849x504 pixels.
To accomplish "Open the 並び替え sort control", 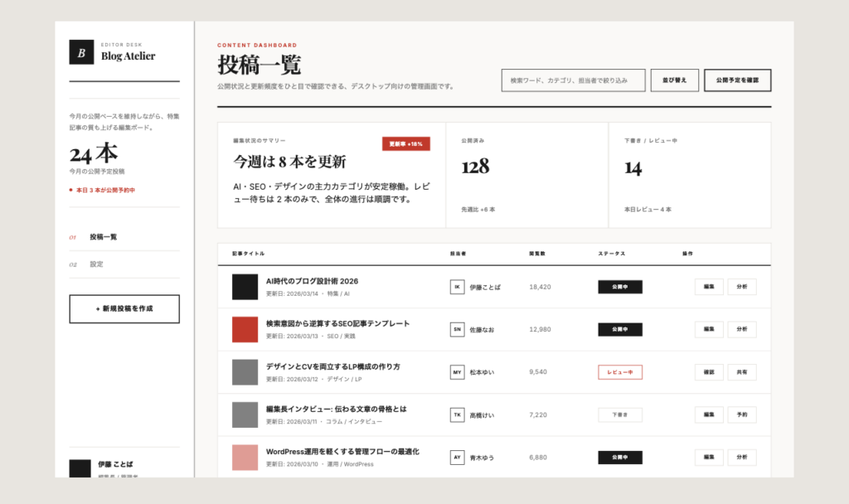I will click(x=674, y=80).
